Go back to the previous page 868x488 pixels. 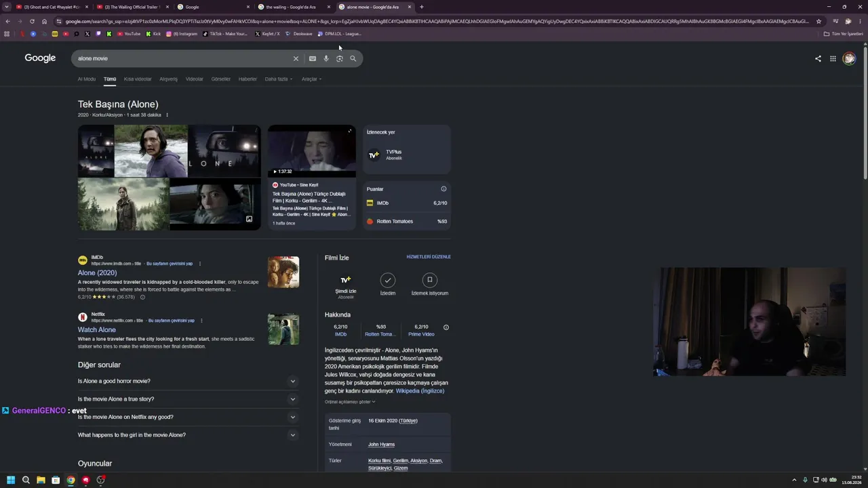7,21
